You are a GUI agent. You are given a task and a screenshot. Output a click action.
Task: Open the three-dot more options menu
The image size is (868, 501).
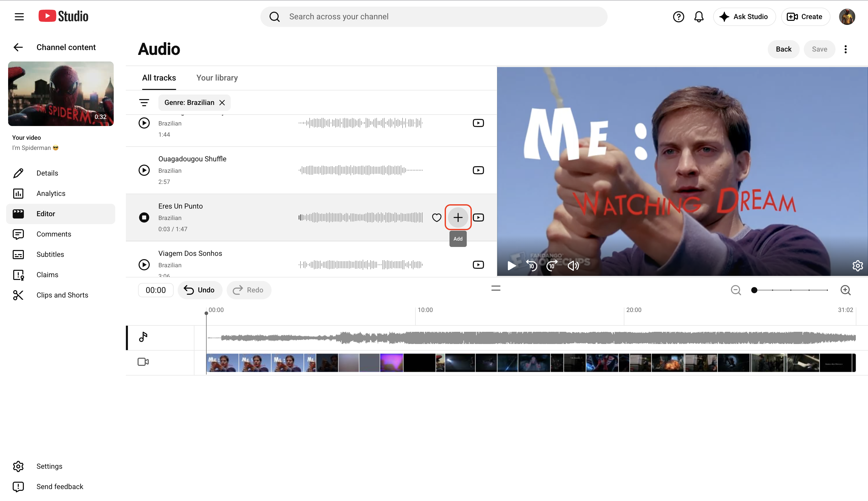click(x=846, y=49)
